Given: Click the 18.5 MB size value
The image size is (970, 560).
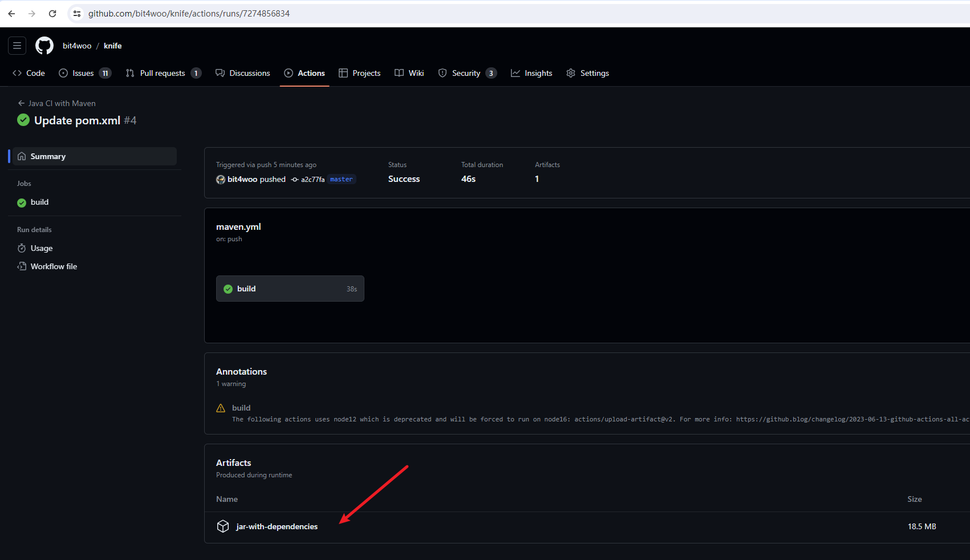Looking at the screenshot, I should 922,526.
